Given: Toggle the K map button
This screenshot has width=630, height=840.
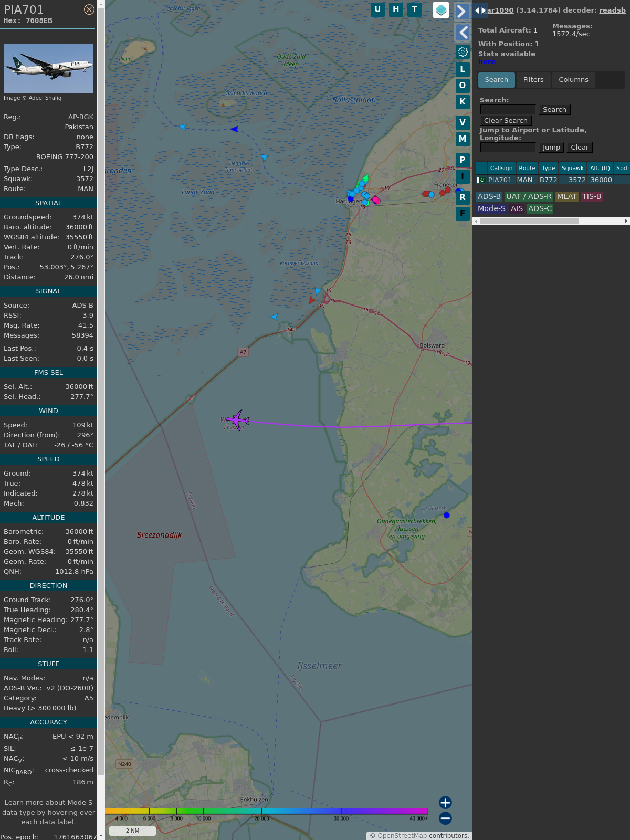Looking at the screenshot, I should click(463, 101).
